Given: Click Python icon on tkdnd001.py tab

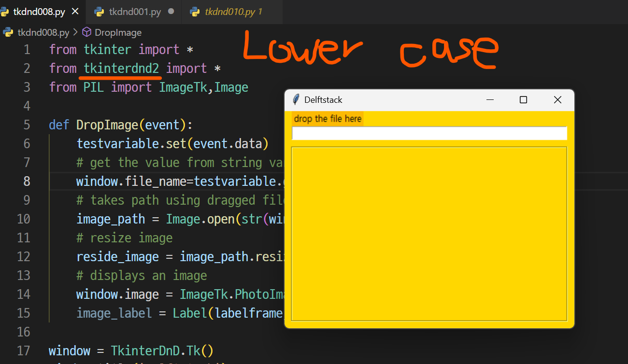Looking at the screenshot, I should 99,12.
